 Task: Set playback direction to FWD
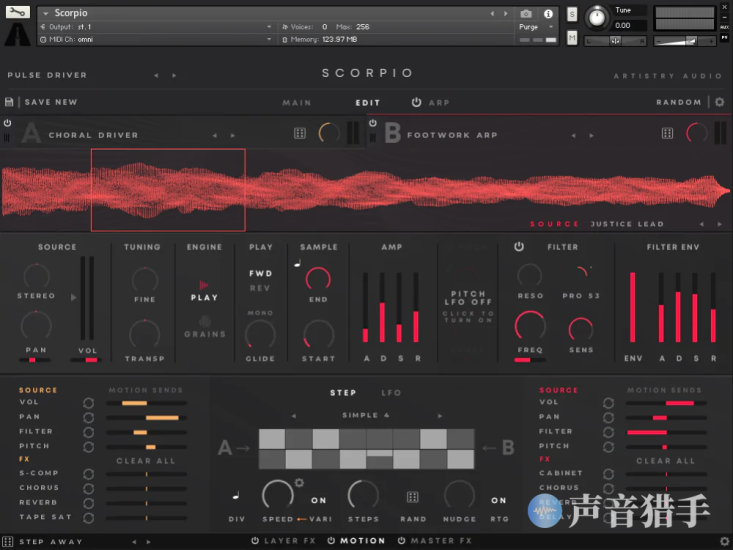(x=261, y=273)
